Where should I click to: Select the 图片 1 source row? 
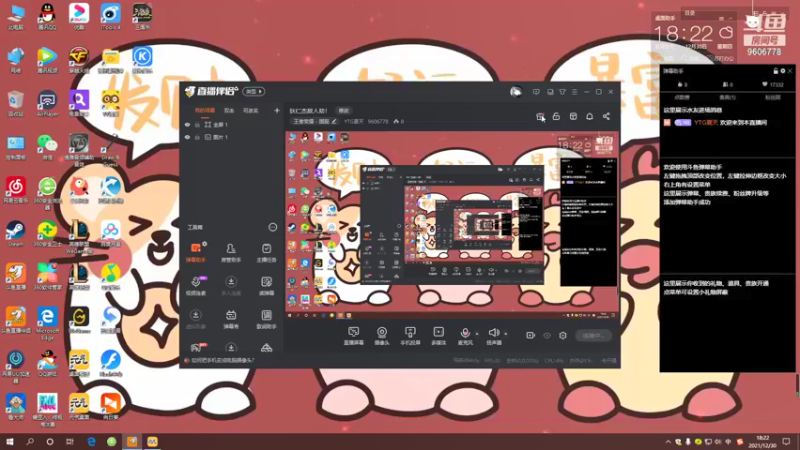pyautogui.click(x=231, y=137)
